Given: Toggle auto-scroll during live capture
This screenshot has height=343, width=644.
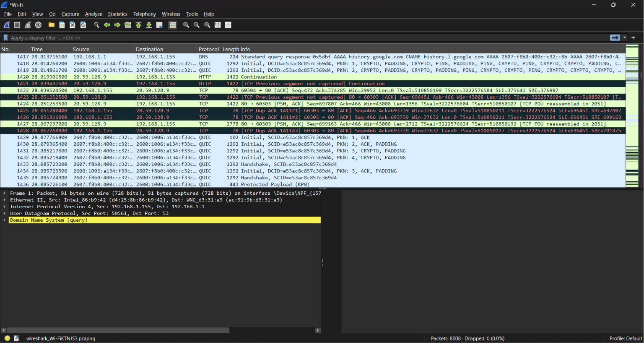Looking at the screenshot, I should [x=159, y=25].
